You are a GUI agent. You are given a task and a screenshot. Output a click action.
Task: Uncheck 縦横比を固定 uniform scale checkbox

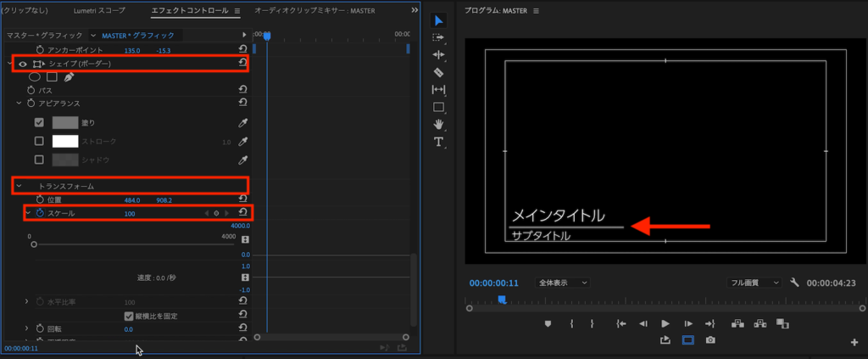coord(129,316)
